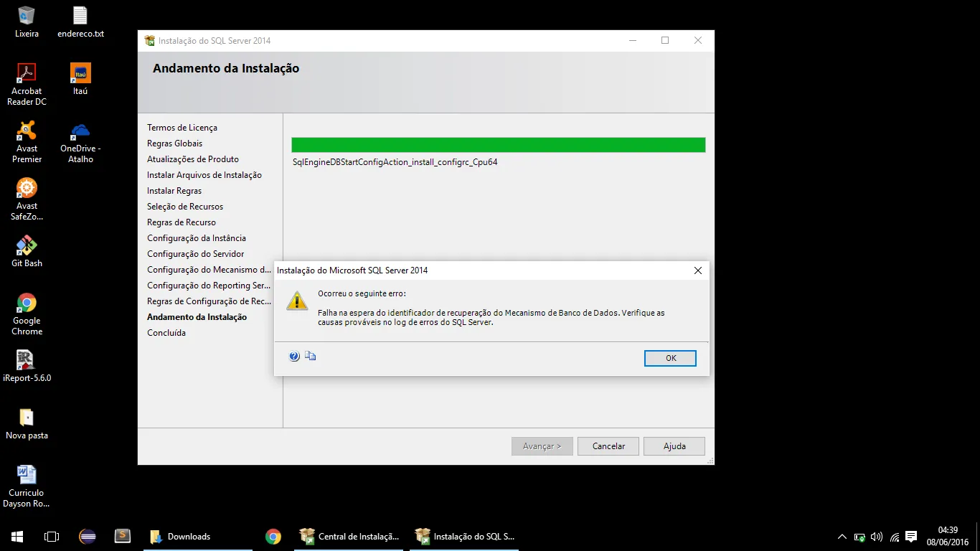Close the SQL Server error dialog
Image resolution: width=980 pixels, height=551 pixels.
(697, 270)
